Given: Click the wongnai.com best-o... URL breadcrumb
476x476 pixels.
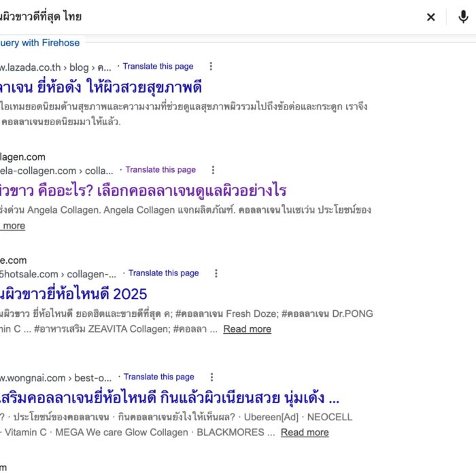Looking at the screenshot, I should (x=56, y=378).
